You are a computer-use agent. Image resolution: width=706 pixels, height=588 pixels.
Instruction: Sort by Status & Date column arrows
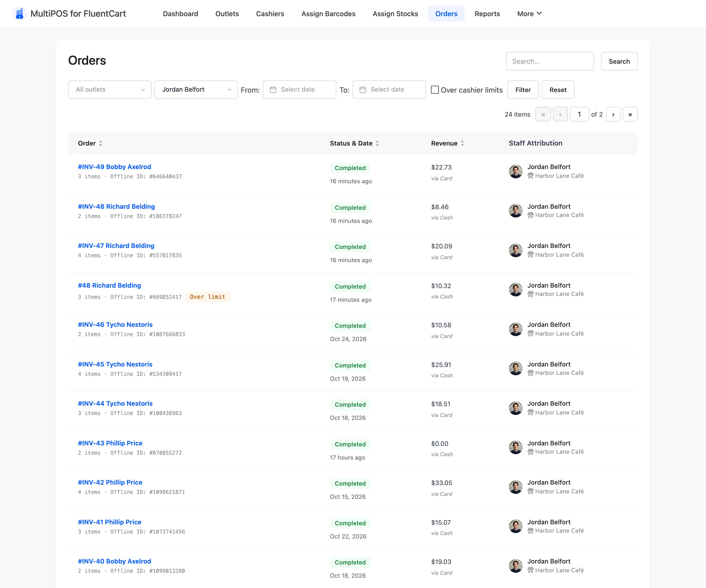pos(377,143)
